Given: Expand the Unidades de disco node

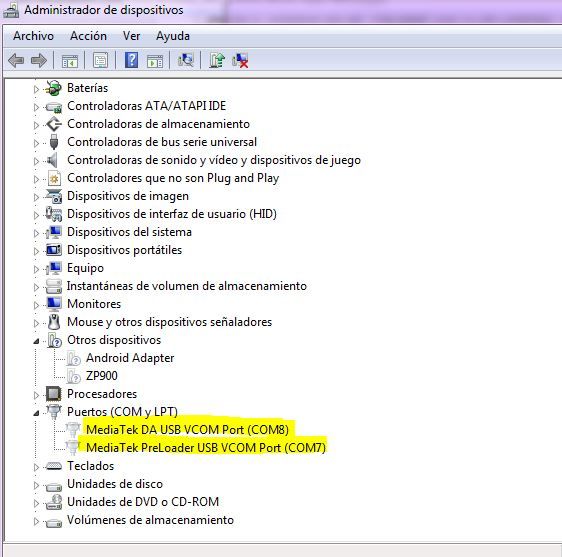Looking at the screenshot, I should click(36, 485).
